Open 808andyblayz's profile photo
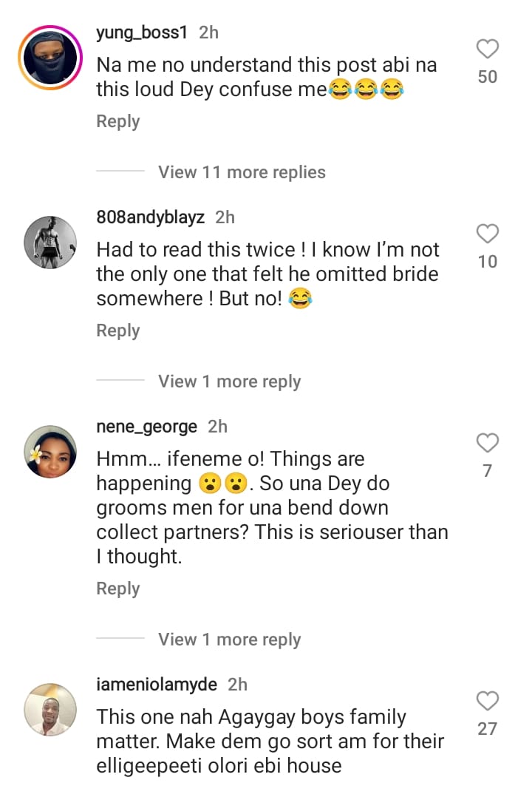 tap(50, 243)
